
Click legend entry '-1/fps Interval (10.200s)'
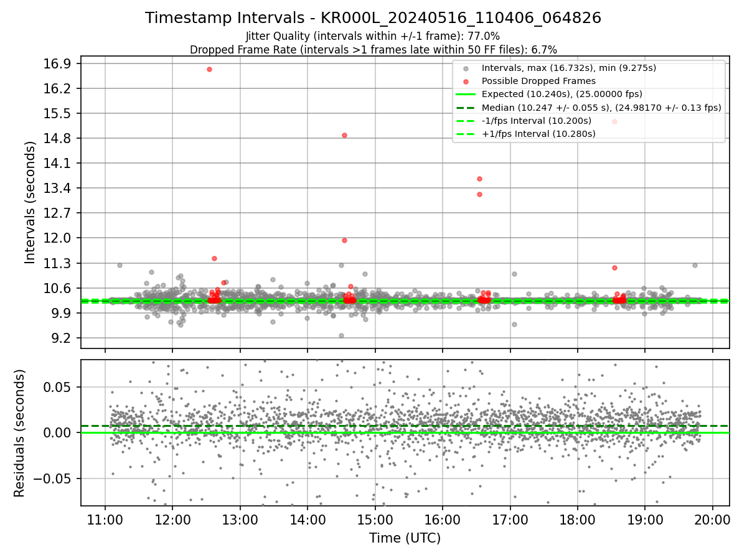(x=537, y=121)
